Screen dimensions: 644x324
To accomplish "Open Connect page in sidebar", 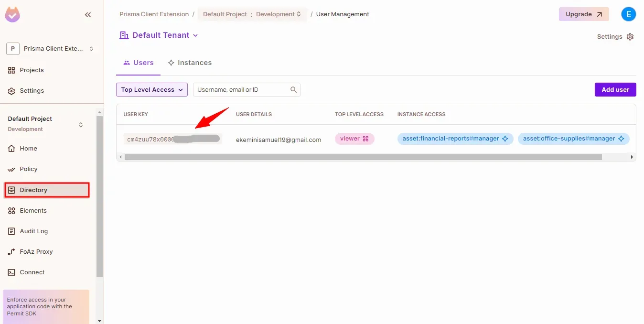I will [32, 272].
